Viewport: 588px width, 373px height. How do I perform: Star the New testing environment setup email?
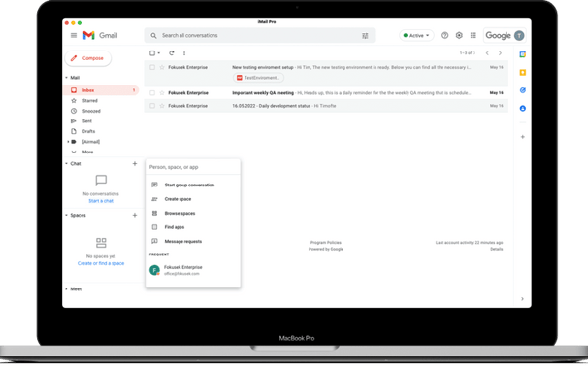(x=162, y=67)
